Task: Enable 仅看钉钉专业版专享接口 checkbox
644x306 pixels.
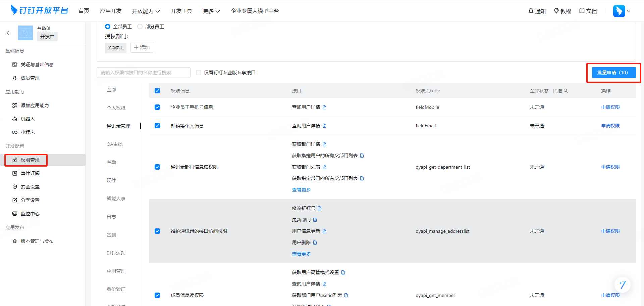Action: [199, 73]
